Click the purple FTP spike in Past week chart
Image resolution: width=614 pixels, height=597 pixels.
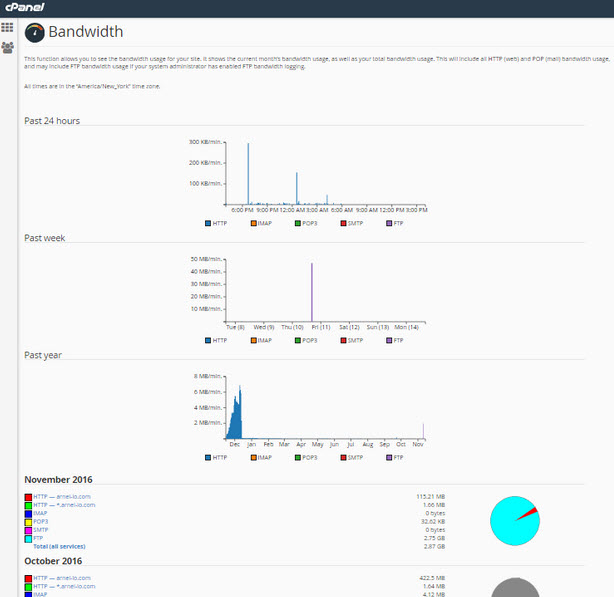(x=312, y=292)
